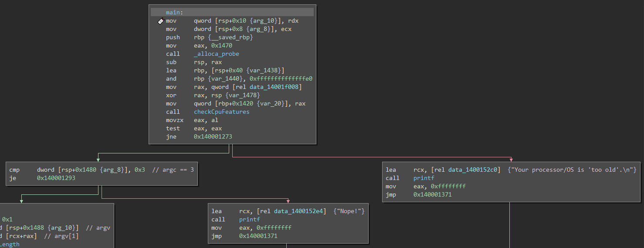Select the {var_1478} variable
The width and height of the screenshot is (644, 248).
tap(243, 95)
